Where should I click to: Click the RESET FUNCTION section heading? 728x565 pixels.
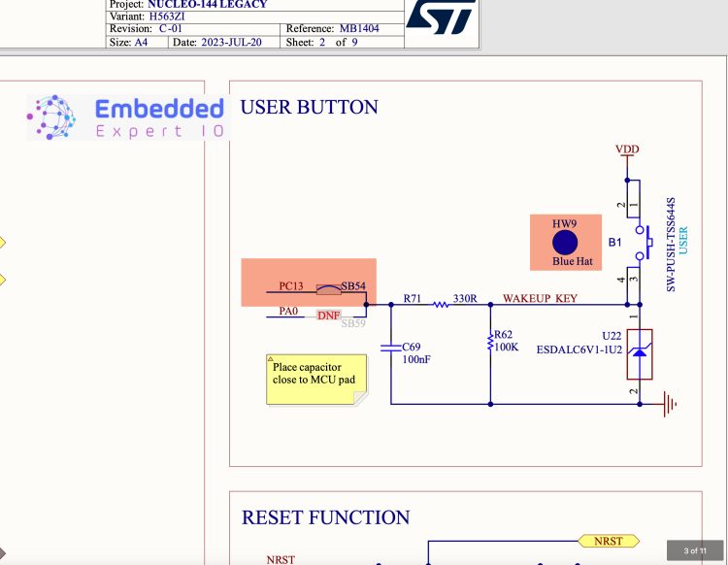325,517
